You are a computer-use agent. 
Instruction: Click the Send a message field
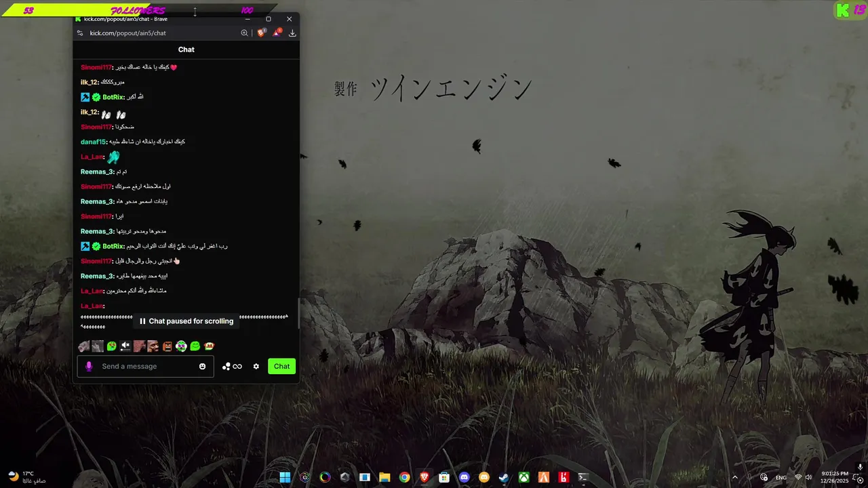146,366
